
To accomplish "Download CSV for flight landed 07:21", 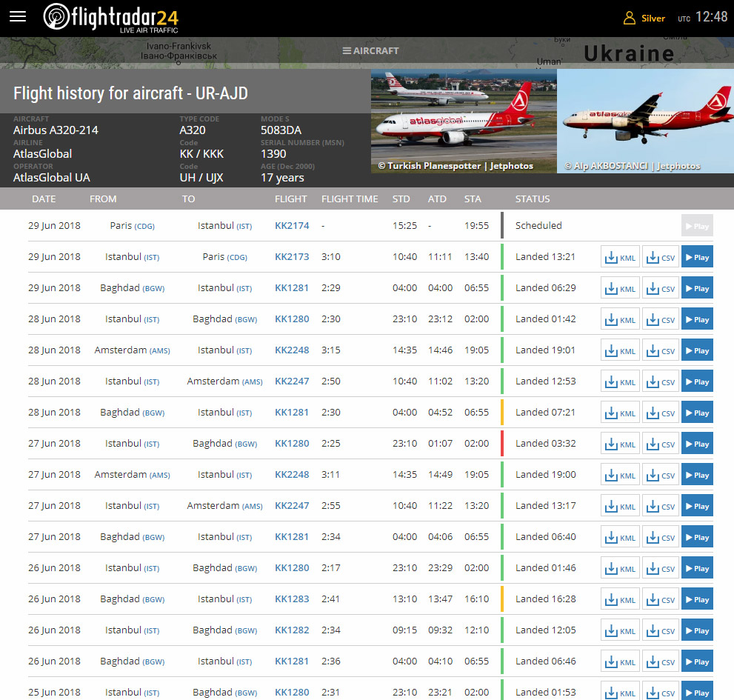I will 661,413.
